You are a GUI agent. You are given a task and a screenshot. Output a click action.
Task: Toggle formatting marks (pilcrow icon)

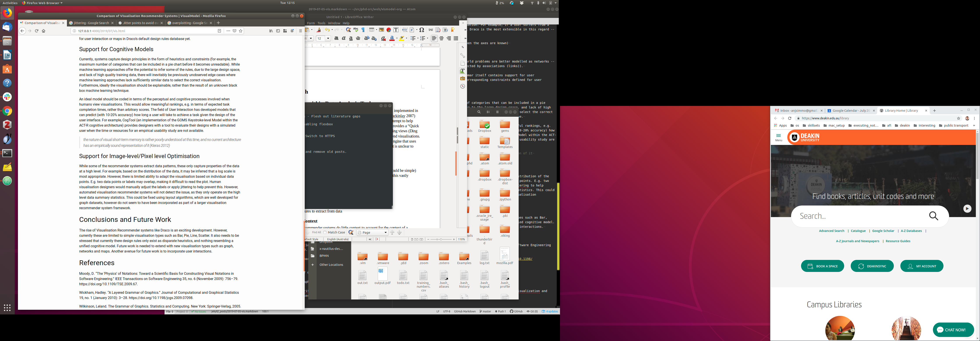(363, 30)
